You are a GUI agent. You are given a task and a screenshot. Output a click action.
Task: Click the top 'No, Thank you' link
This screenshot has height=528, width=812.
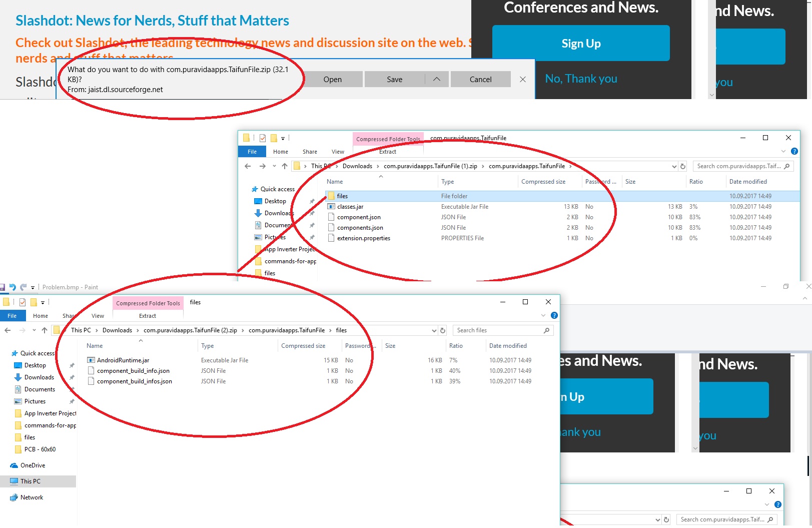coord(581,79)
